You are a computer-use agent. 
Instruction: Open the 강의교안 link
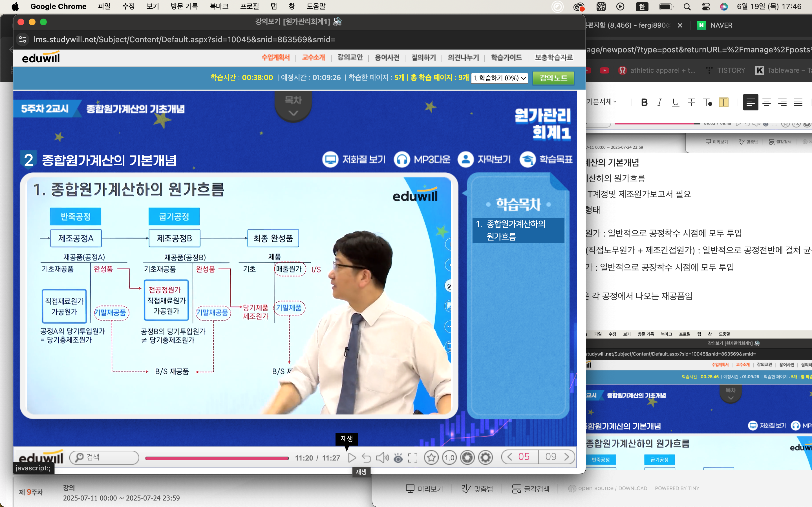pos(350,57)
